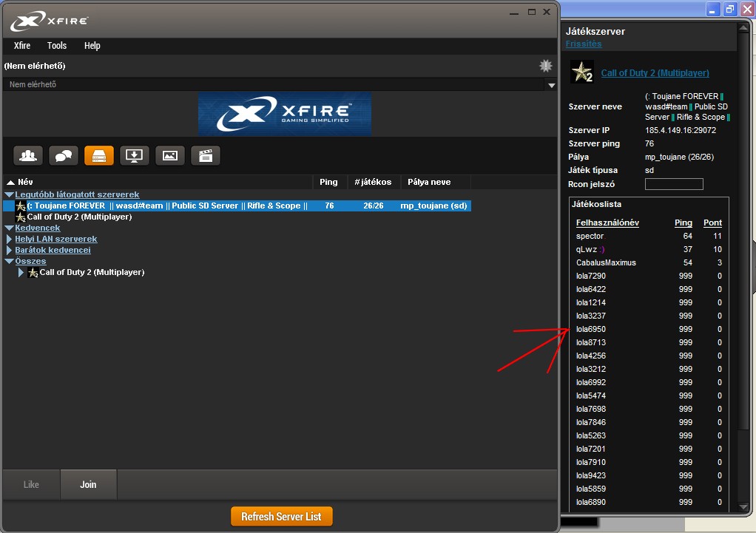Collapse the Összes group arrow
756x533 pixels.
pos(9,261)
